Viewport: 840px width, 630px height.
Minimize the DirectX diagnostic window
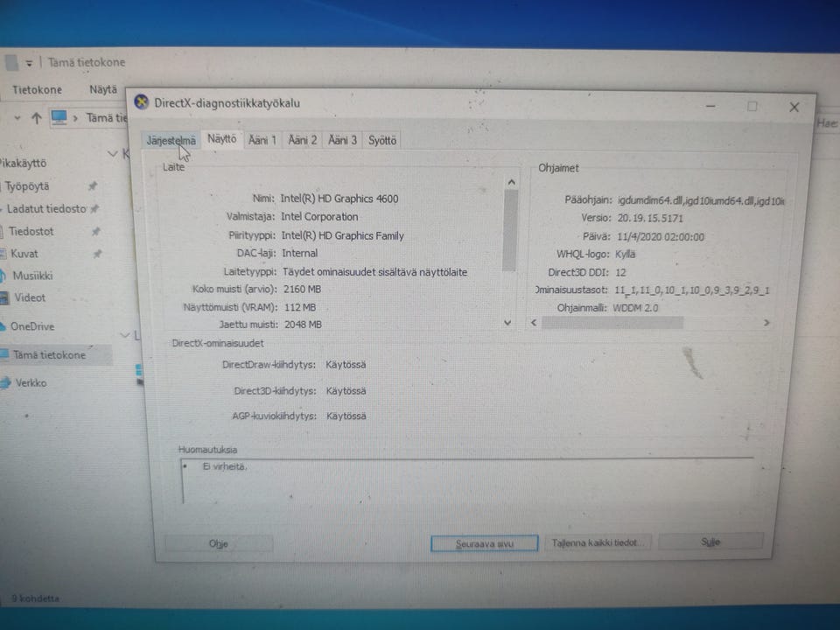[x=710, y=106]
